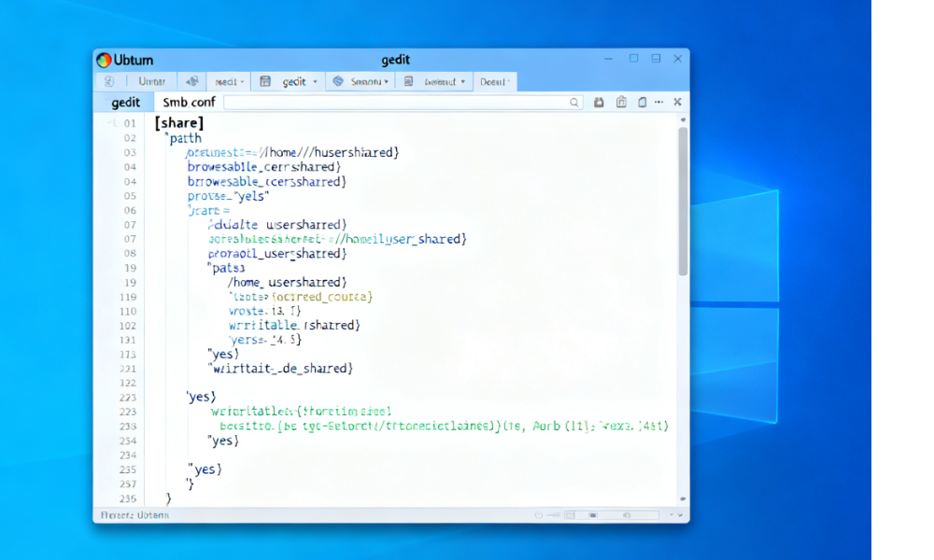Click the first toolbar icon at far left
The height and width of the screenshot is (560, 934).
coord(109,82)
